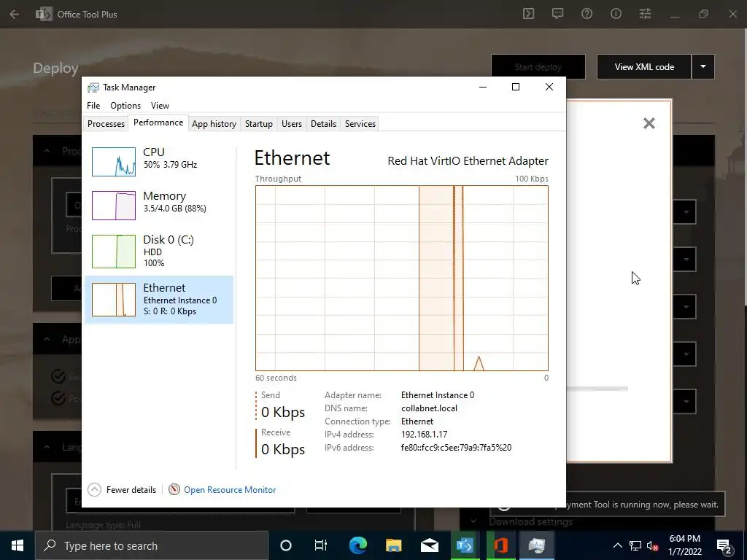Open the network tray icon
Image resolution: width=747 pixels, height=560 pixels.
tap(635, 545)
